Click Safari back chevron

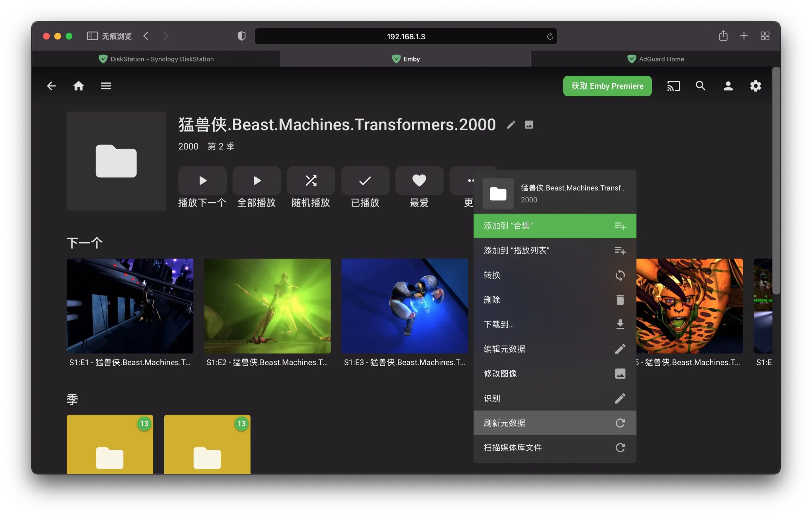click(146, 36)
